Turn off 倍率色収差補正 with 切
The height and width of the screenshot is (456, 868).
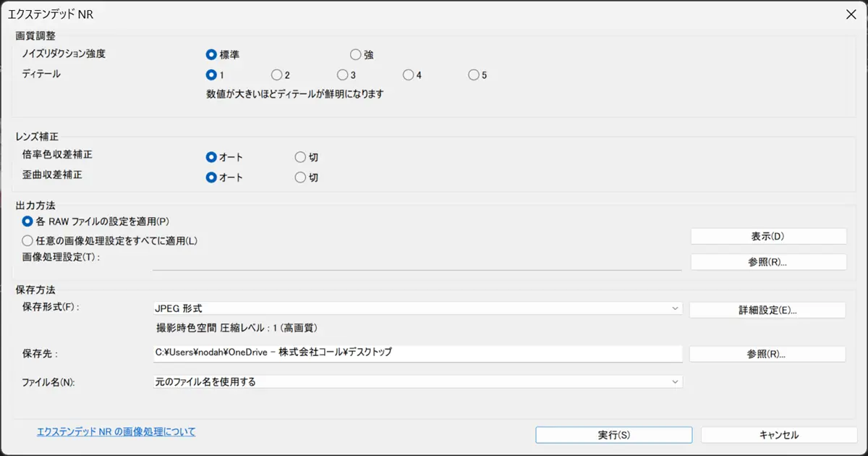point(300,157)
